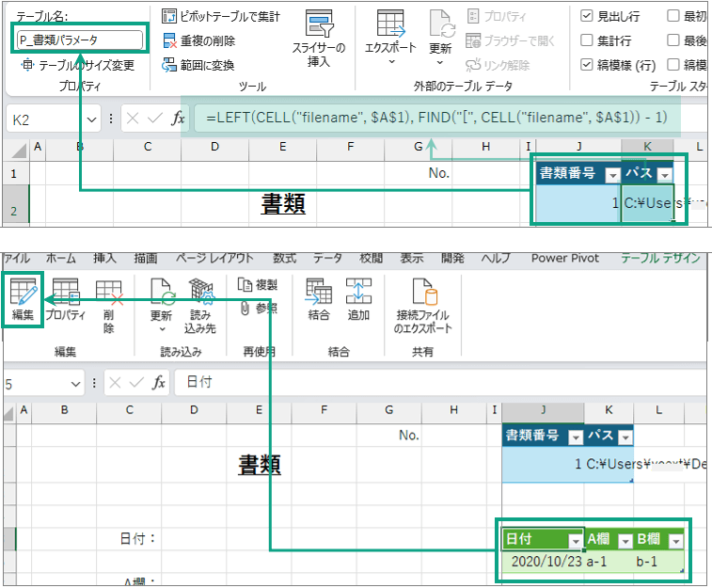
Task: Switch to the ページ レイアウト tab
Action: coord(214,259)
